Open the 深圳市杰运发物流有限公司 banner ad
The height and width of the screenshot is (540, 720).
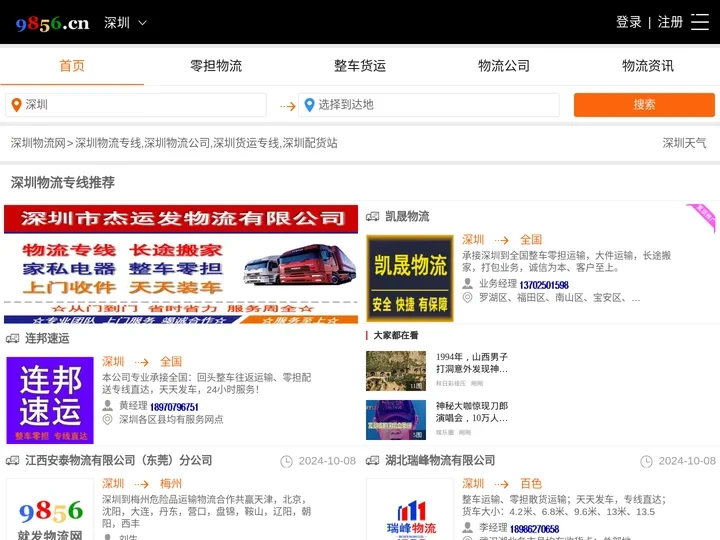181,264
